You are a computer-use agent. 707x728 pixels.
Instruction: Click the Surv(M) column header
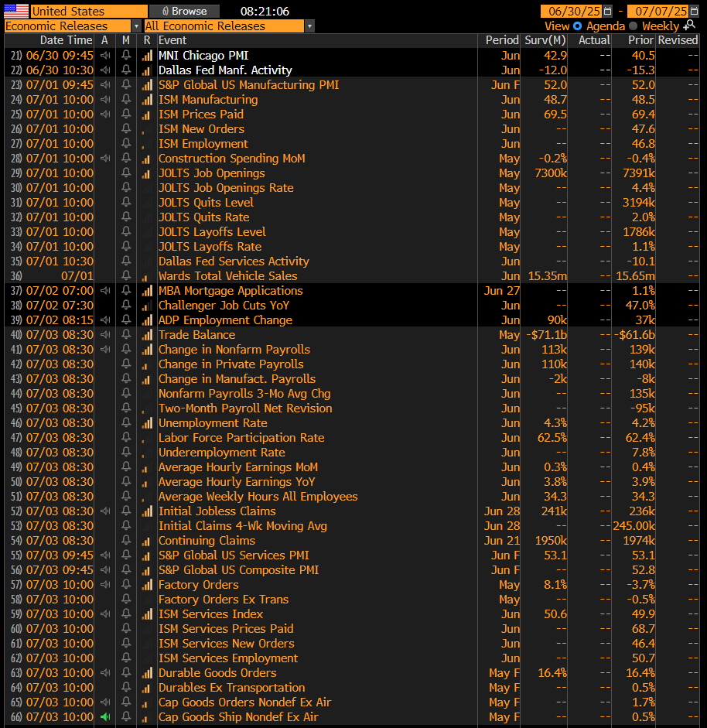[545, 40]
